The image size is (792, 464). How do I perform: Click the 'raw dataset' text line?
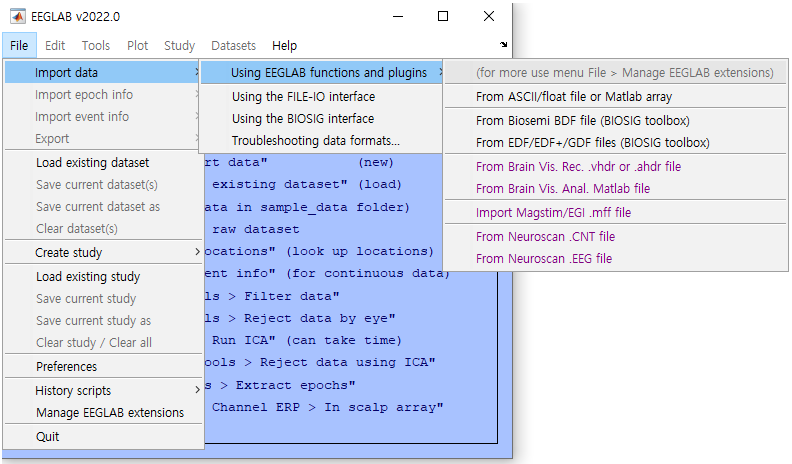point(256,230)
